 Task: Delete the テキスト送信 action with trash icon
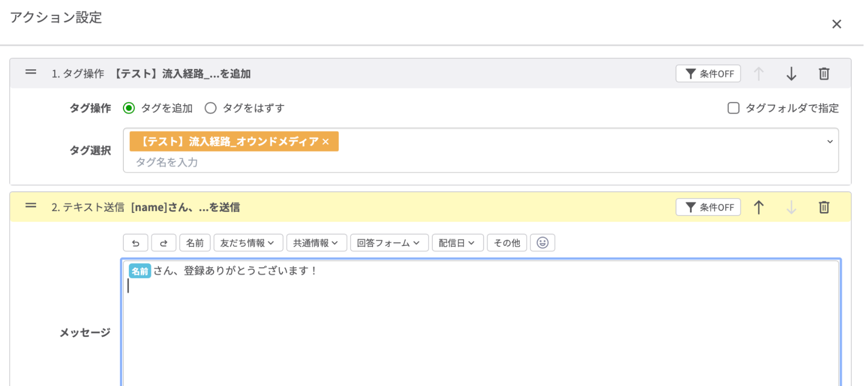(824, 207)
